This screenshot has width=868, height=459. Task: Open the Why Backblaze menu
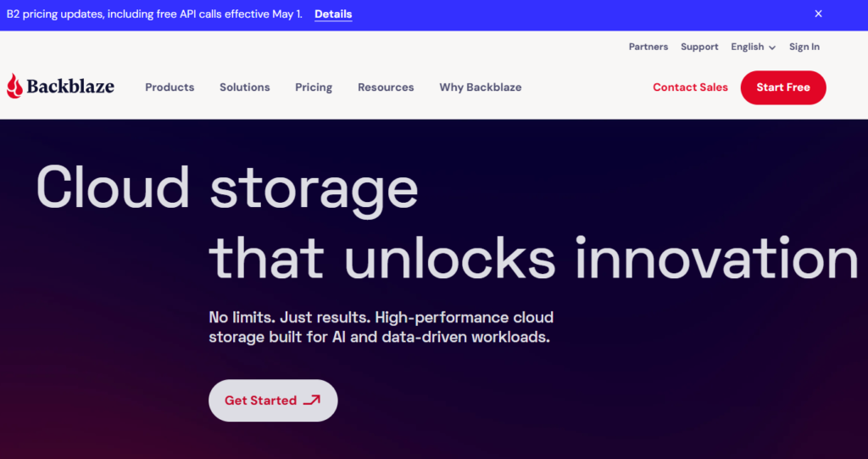tap(481, 87)
